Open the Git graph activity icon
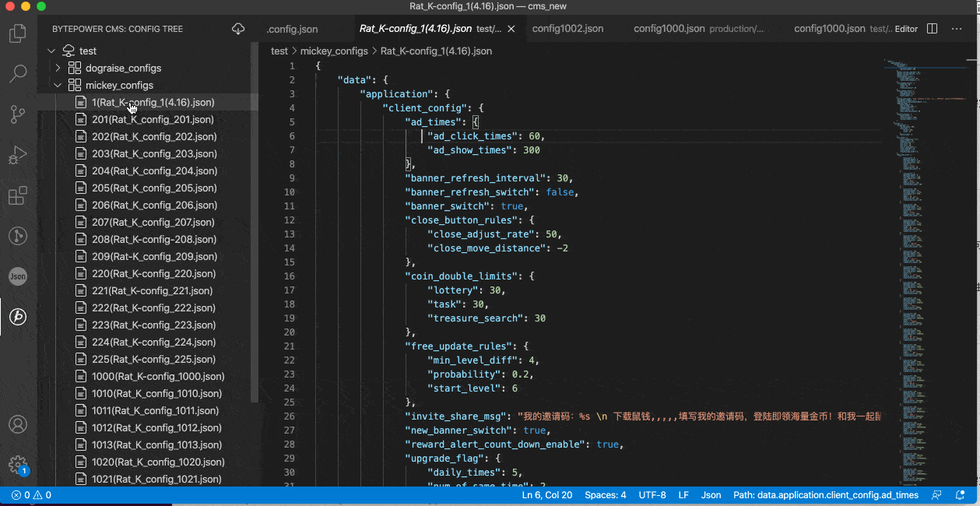Image resolution: width=980 pixels, height=506 pixels. coord(17,236)
